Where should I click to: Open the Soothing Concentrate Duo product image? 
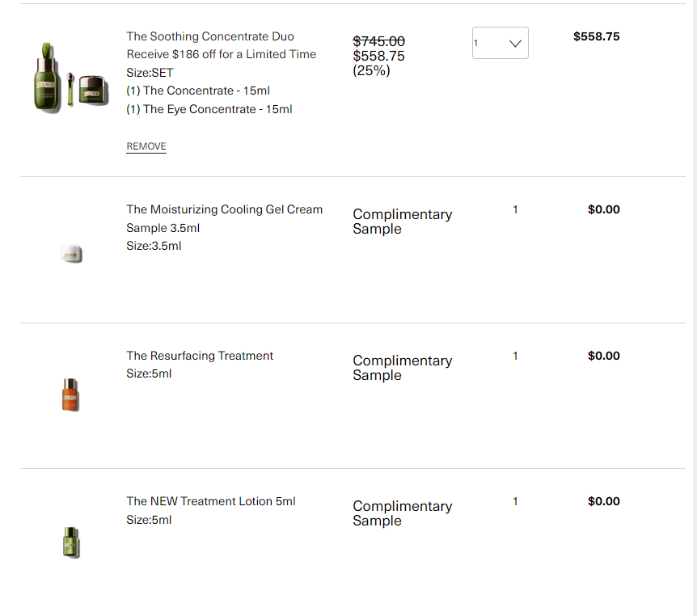click(x=71, y=78)
